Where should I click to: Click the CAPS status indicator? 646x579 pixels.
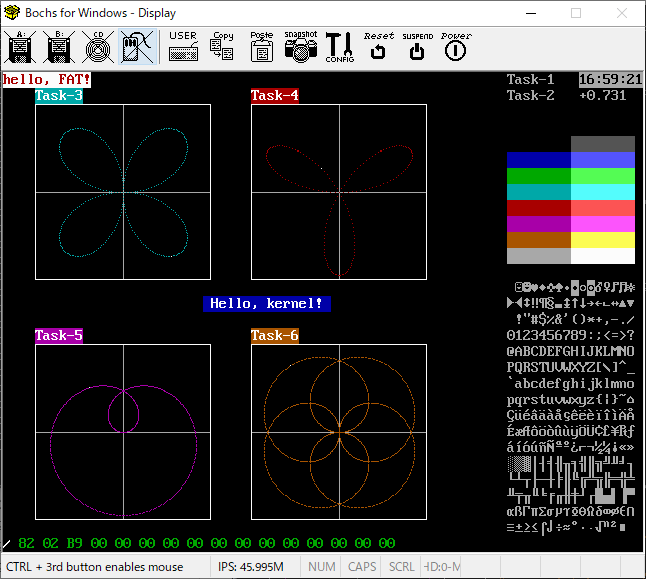coord(362,567)
